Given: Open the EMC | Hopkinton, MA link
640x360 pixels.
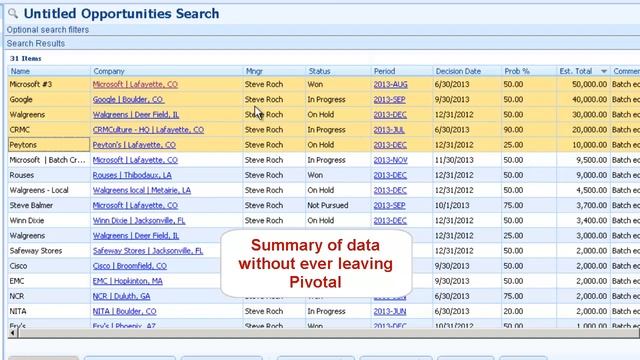Looking at the screenshot, I should coord(127,281).
